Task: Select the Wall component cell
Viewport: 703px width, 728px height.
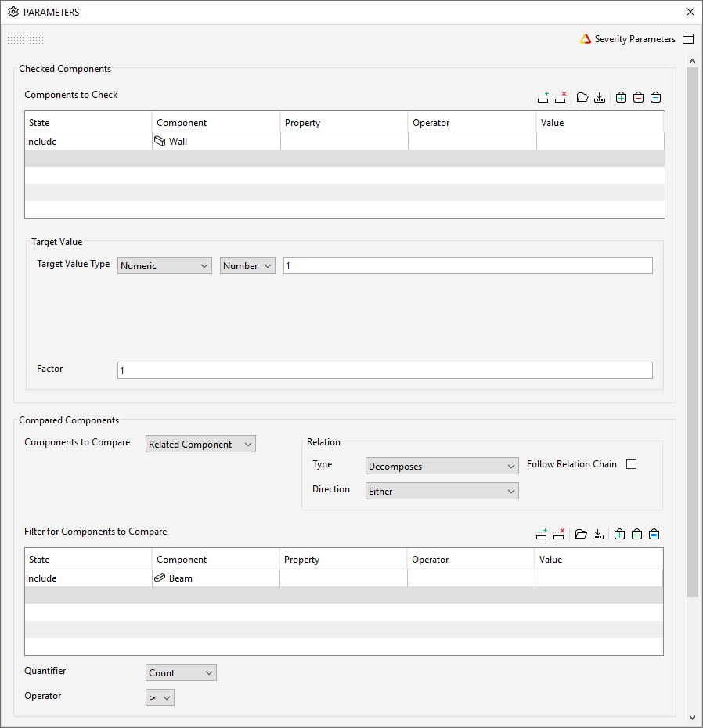Action: [216, 141]
